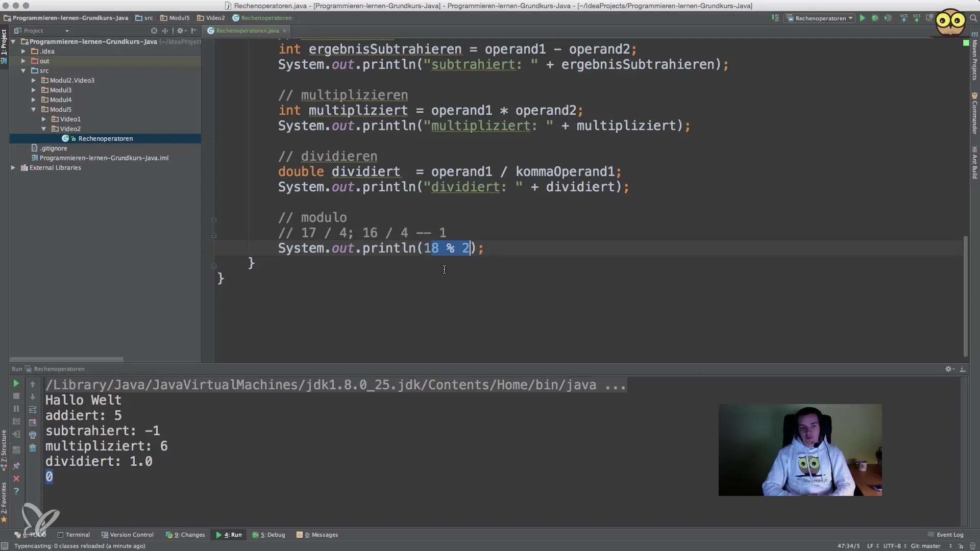The width and height of the screenshot is (980, 551).
Task: Click the green Run button in top toolbar
Action: tap(862, 18)
